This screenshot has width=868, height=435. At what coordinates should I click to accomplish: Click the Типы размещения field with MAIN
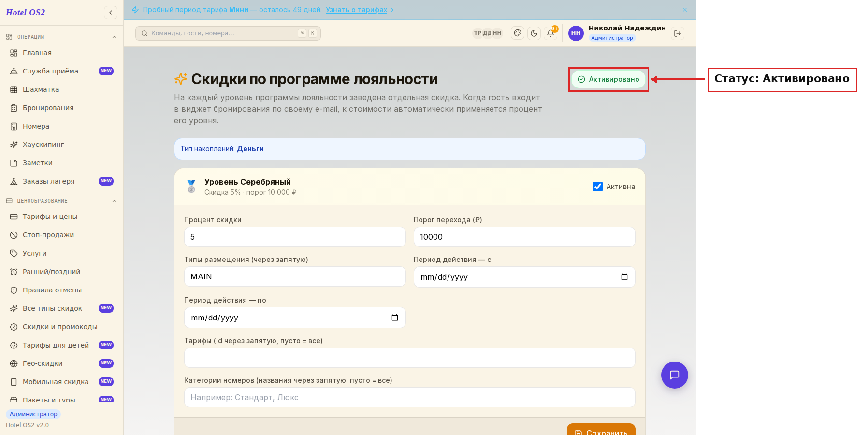[295, 276]
